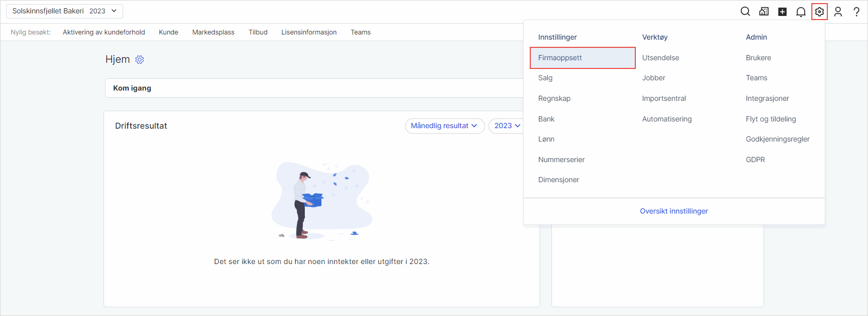
Task: Go to recently visited Markedsplass
Action: tap(213, 32)
